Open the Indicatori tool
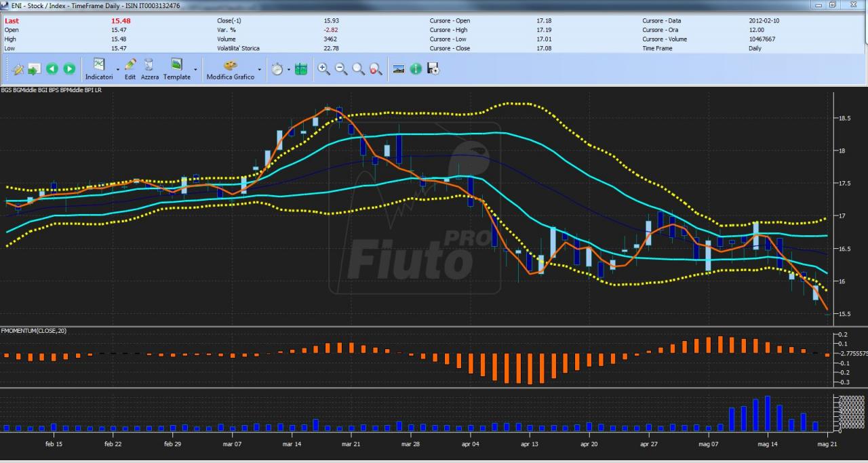Screen dimensions: 868x463 coord(99,69)
